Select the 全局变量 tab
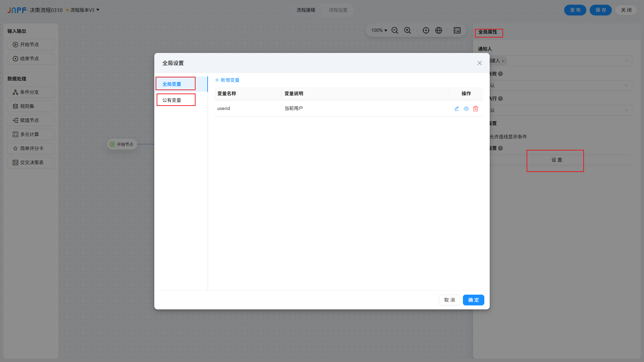The width and height of the screenshot is (644, 362). coord(172,84)
